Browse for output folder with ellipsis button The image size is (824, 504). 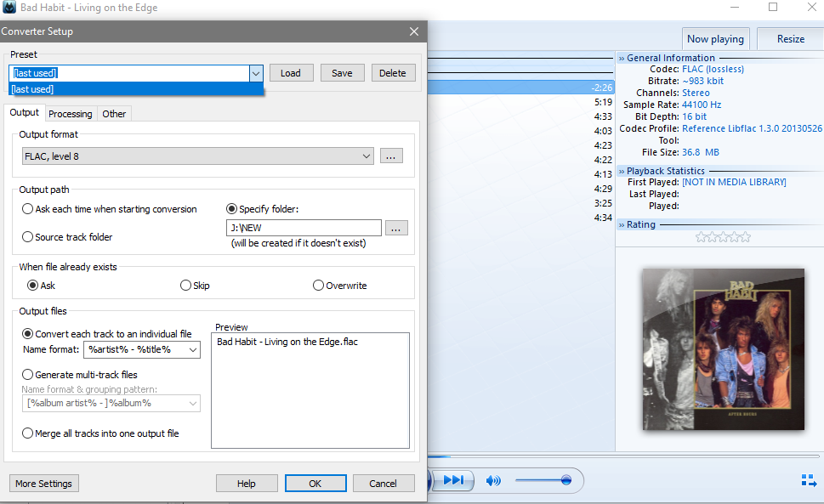396,228
